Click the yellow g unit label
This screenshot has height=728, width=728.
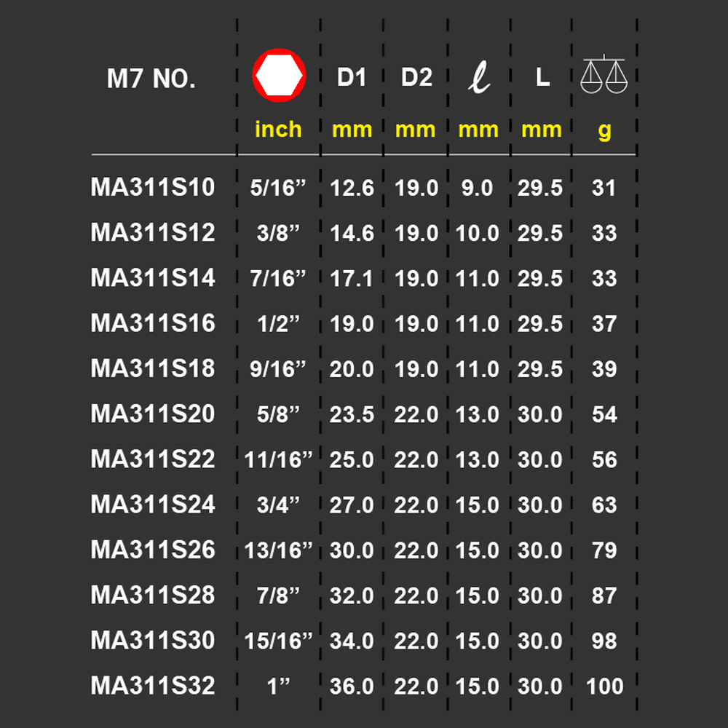pyautogui.click(x=604, y=131)
